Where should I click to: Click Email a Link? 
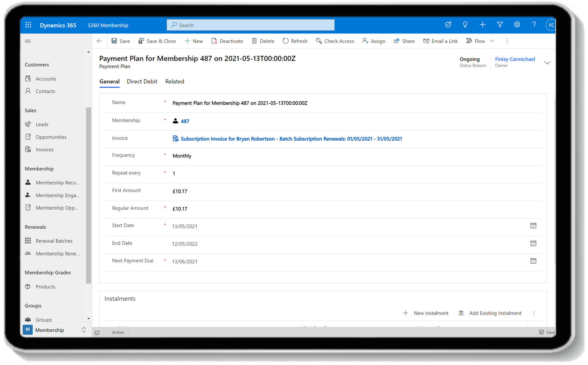pos(440,41)
